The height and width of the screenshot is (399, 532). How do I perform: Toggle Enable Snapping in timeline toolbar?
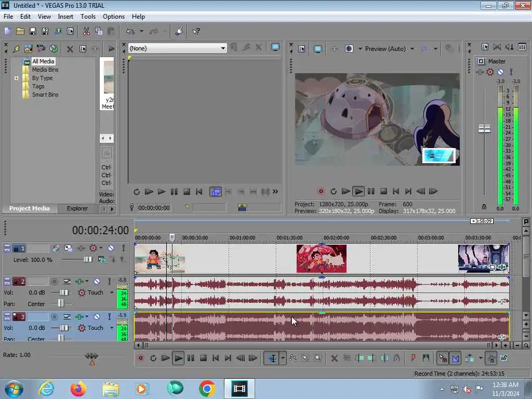[x=443, y=358]
